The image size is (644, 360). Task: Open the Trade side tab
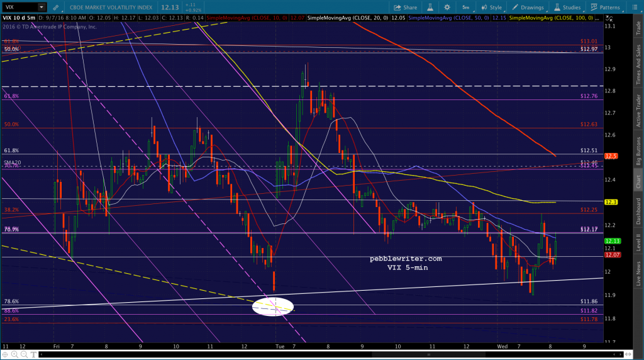coord(638,28)
